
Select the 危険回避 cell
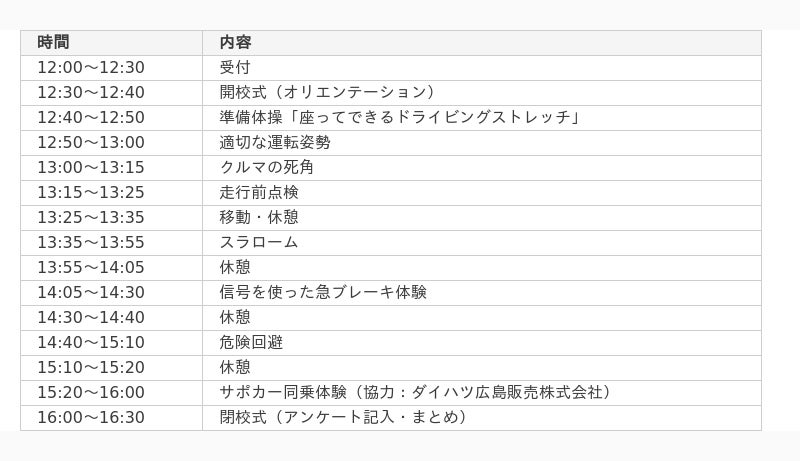(482, 343)
